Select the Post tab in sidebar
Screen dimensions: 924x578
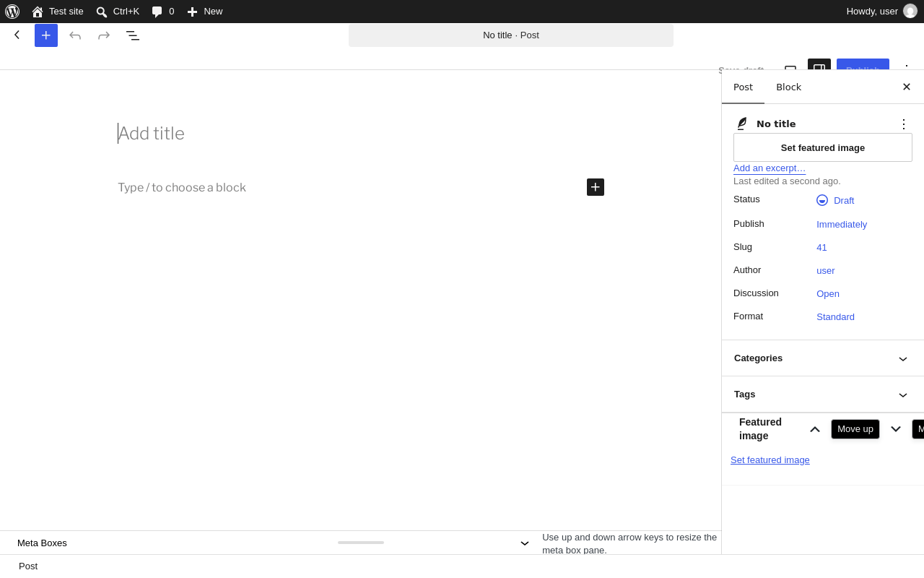click(x=743, y=87)
